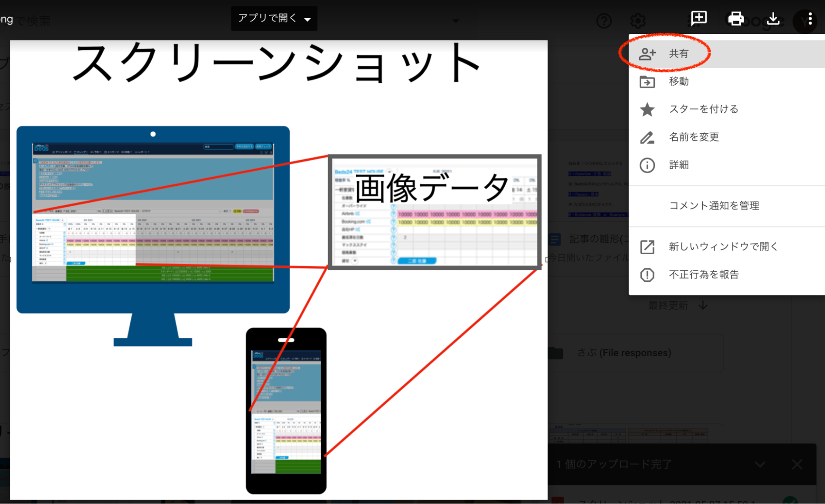Image resolution: width=825 pixels, height=504 pixels.
Task: Click the add comment icon
Action: pos(699,18)
